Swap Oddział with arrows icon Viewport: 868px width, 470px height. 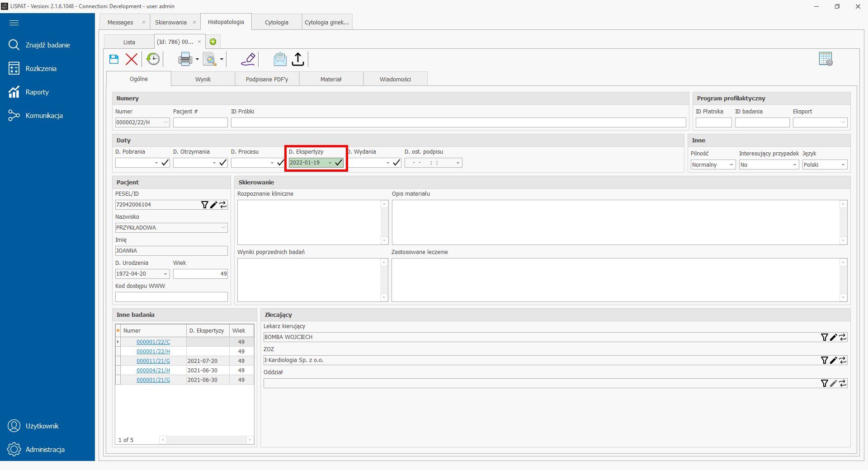click(843, 383)
